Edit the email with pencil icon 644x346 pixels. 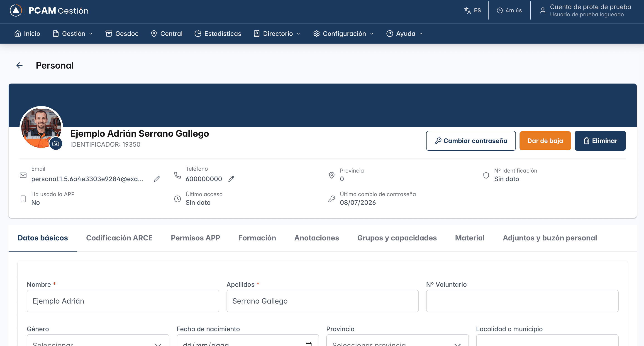(157, 179)
